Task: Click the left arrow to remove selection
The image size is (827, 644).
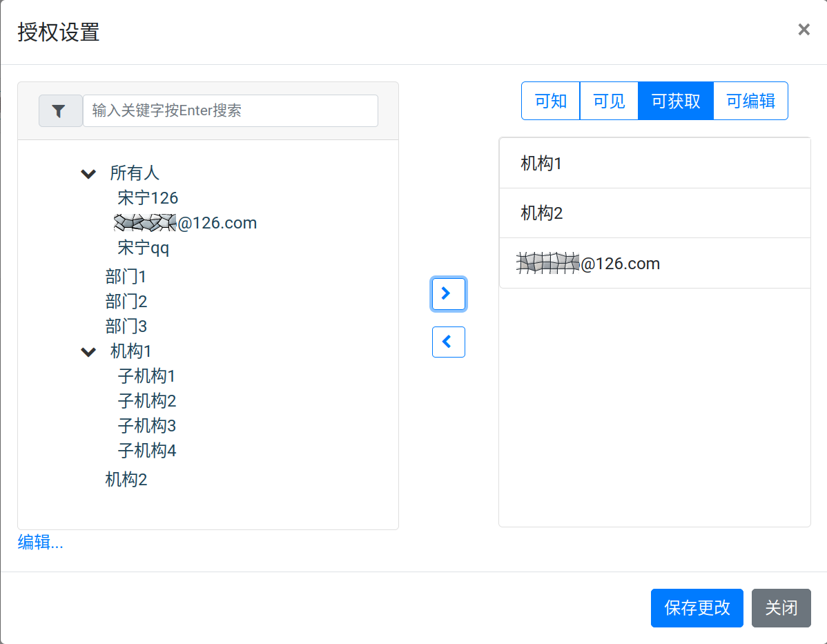Action: [448, 342]
